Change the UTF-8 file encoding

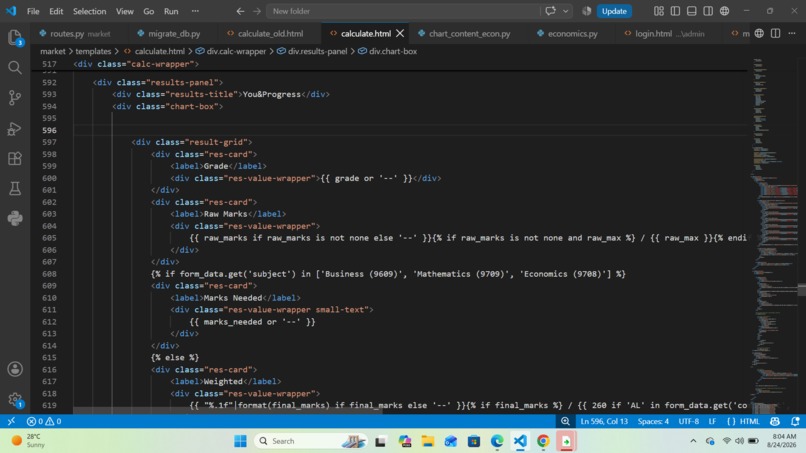click(688, 421)
